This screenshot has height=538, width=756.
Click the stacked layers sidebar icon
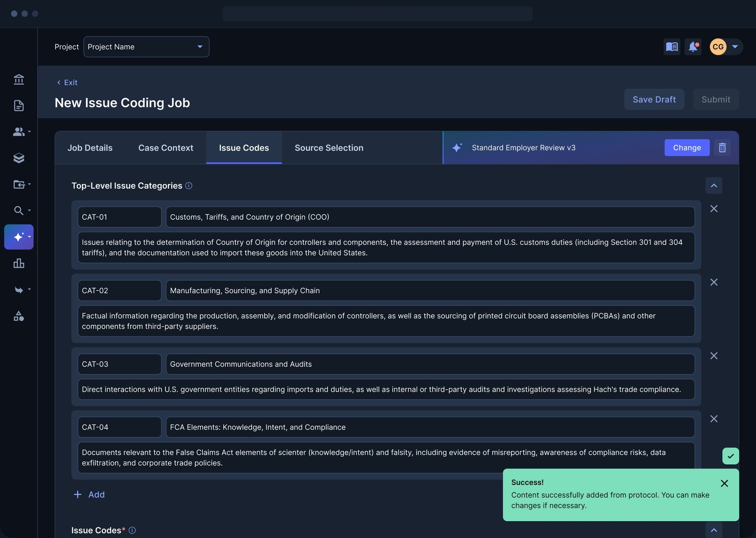pyautogui.click(x=18, y=158)
